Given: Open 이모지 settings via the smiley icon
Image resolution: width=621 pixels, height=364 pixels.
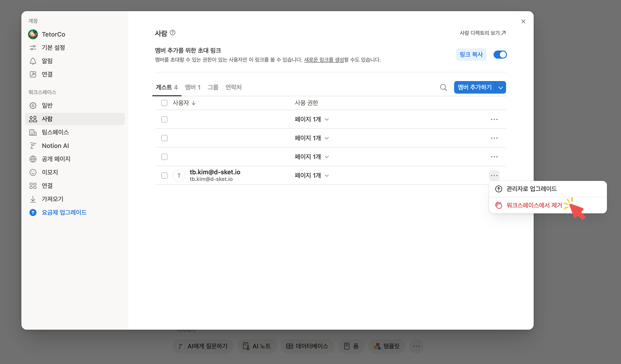Looking at the screenshot, I should pos(33,172).
